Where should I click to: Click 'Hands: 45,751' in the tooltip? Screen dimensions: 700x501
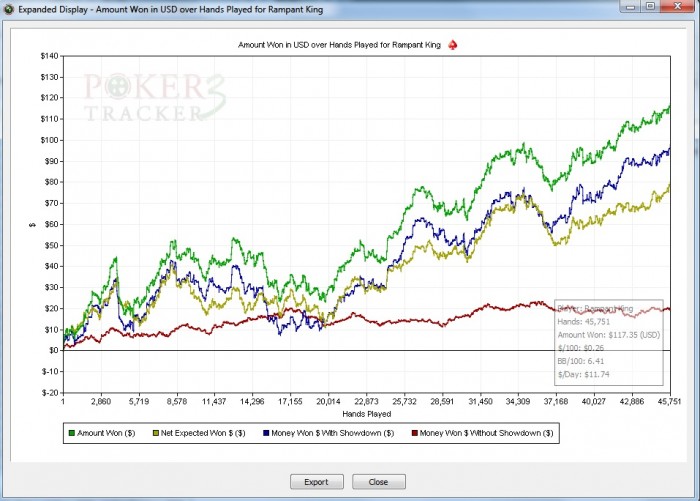click(583, 321)
